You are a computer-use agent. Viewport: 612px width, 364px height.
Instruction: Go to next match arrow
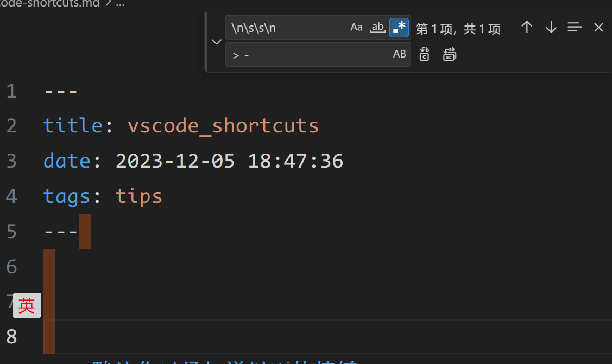coord(551,27)
